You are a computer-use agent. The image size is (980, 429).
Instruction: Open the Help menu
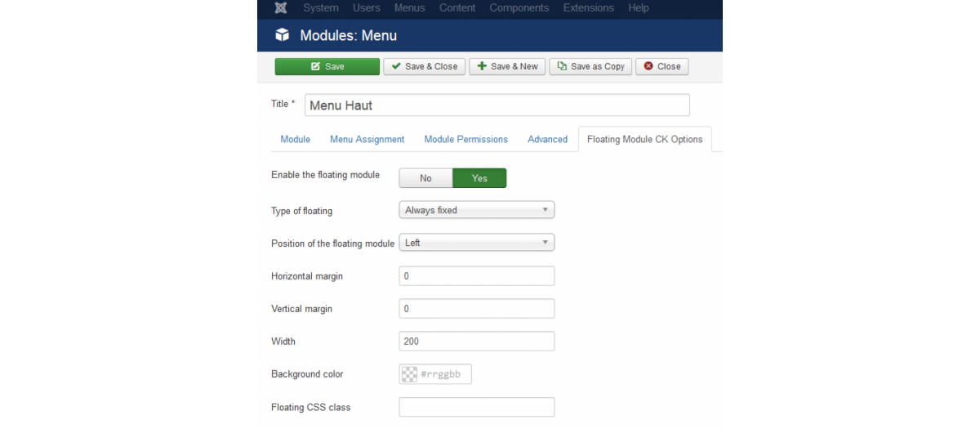pos(639,8)
